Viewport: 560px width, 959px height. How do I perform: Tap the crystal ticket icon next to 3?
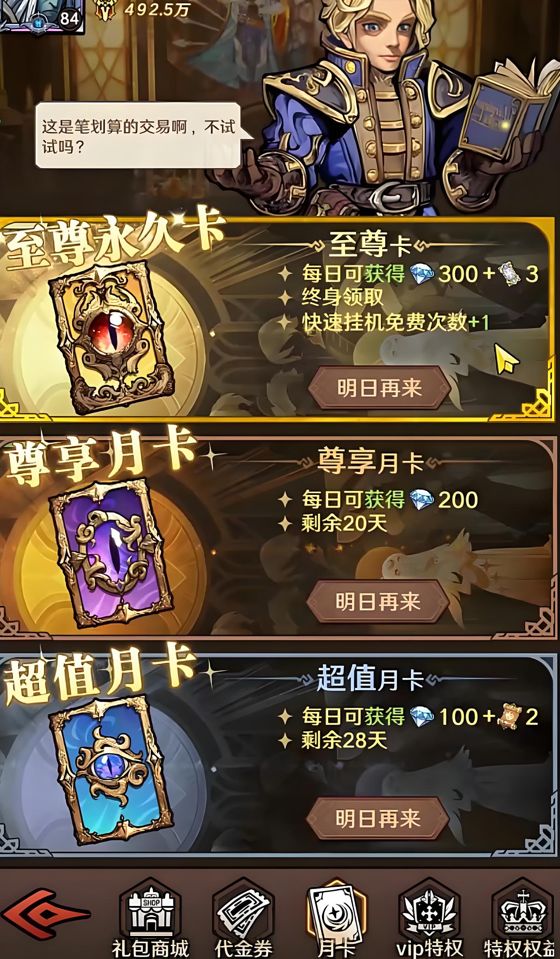[x=509, y=274]
